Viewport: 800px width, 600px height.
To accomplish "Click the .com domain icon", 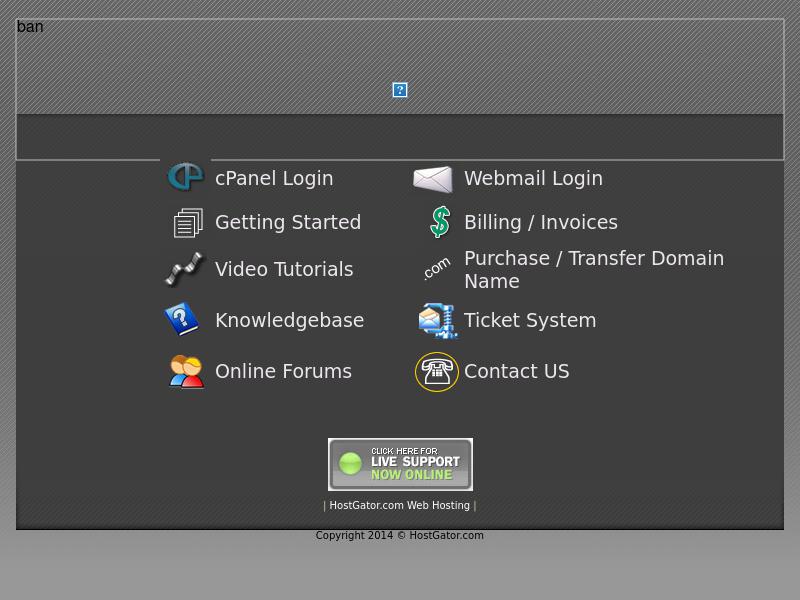I will [x=437, y=268].
